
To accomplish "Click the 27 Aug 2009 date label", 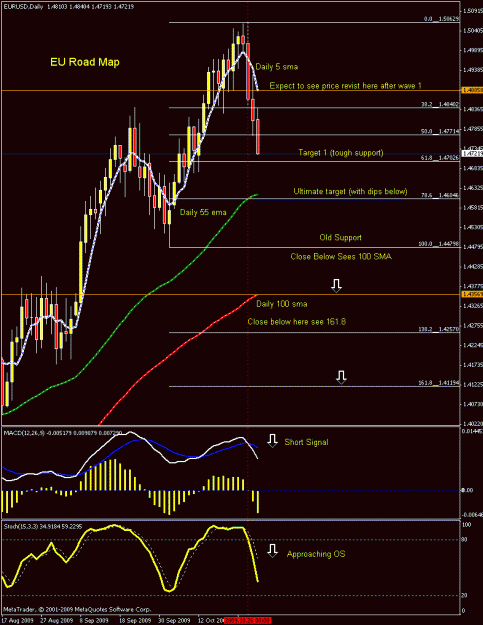I will [x=56, y=621].
